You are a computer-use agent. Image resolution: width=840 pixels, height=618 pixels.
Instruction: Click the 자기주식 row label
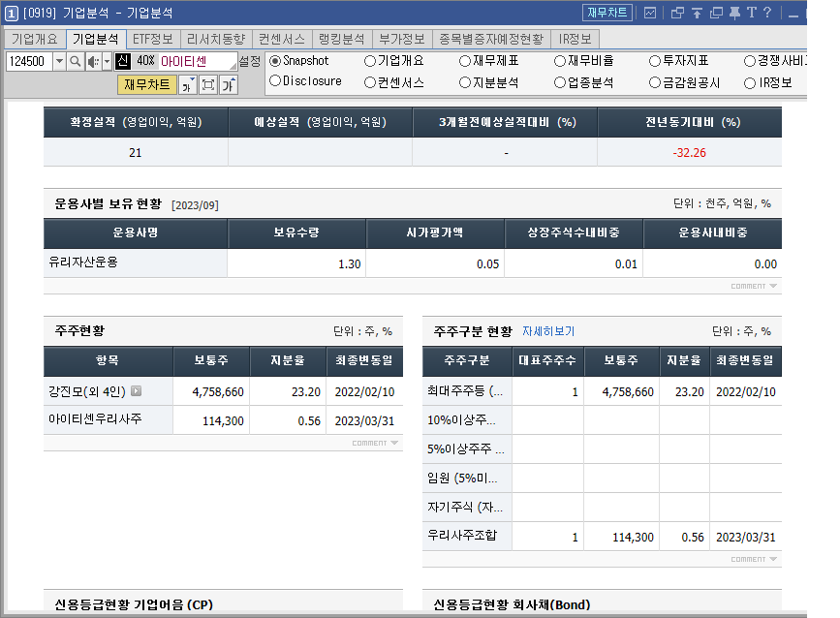click(x=465, y=507)
